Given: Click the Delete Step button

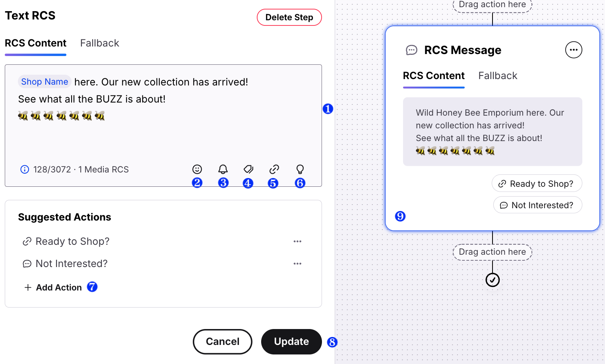Looking at the screenshot, I should [289, 17].
